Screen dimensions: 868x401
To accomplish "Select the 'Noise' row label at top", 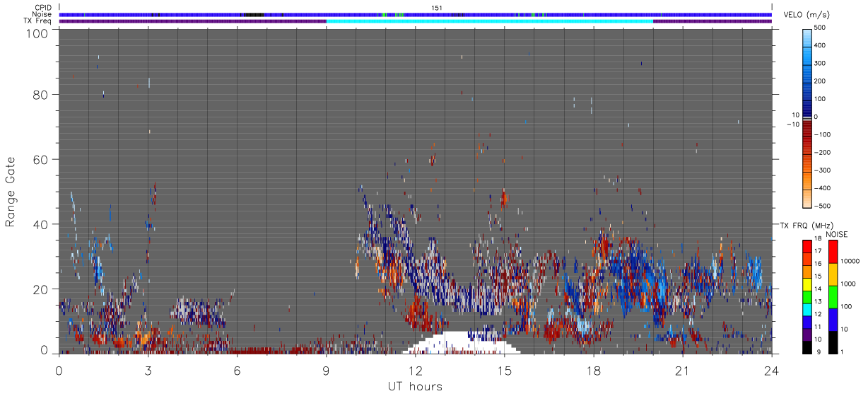I will click(x=42, y=14).
